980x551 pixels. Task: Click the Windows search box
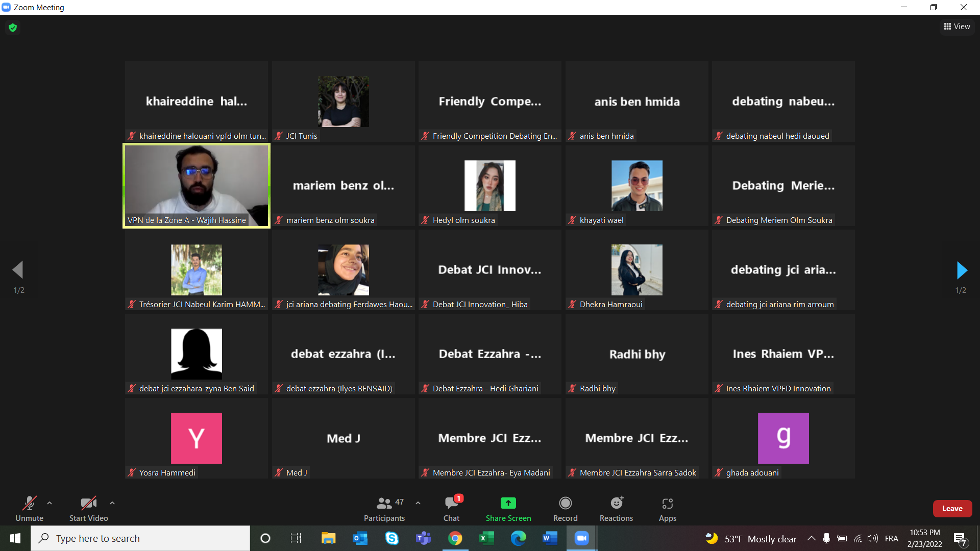[140, 538]
